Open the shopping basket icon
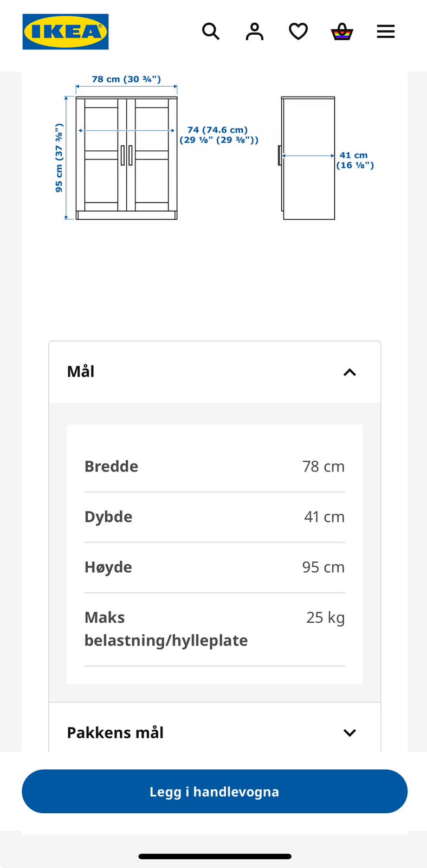The width and height of the screenshot is (427, 868). [x=342, y=31]
